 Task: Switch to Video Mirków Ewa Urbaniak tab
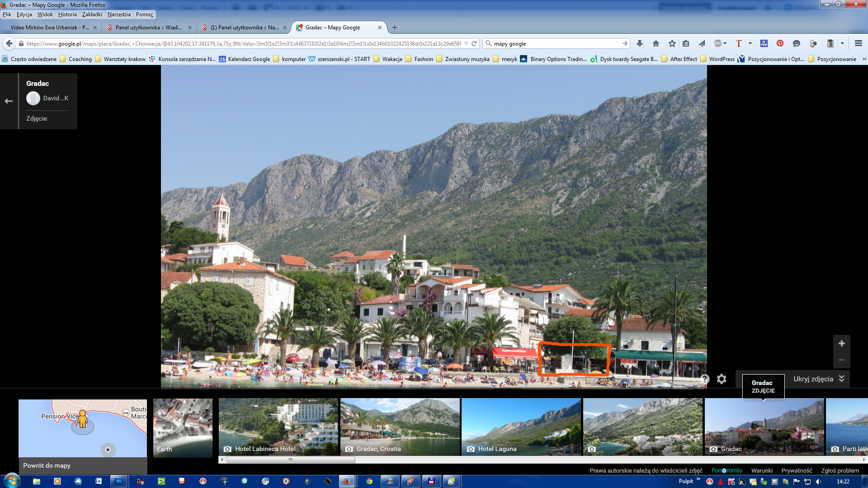pos(50,28)
